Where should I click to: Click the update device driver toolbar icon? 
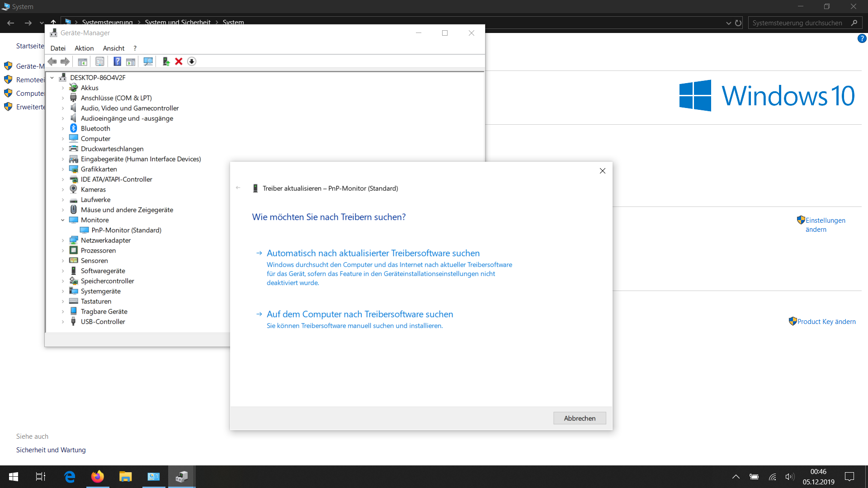(x=166, y=61)
